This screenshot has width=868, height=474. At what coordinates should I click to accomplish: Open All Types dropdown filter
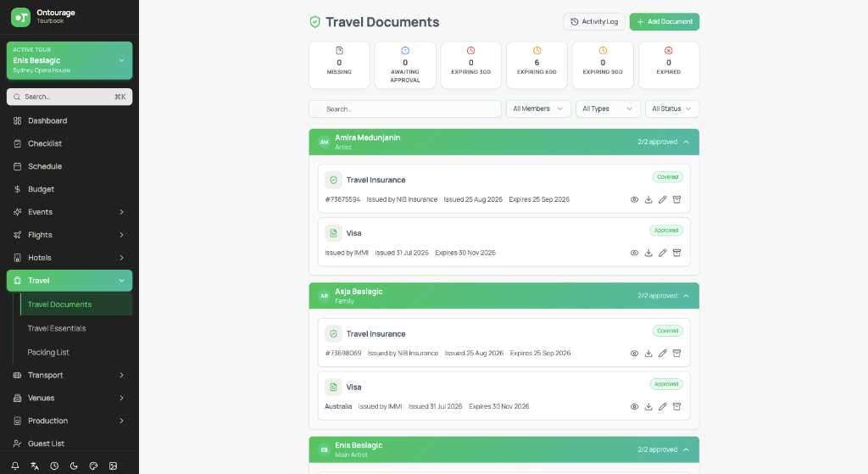click(608, 109)
